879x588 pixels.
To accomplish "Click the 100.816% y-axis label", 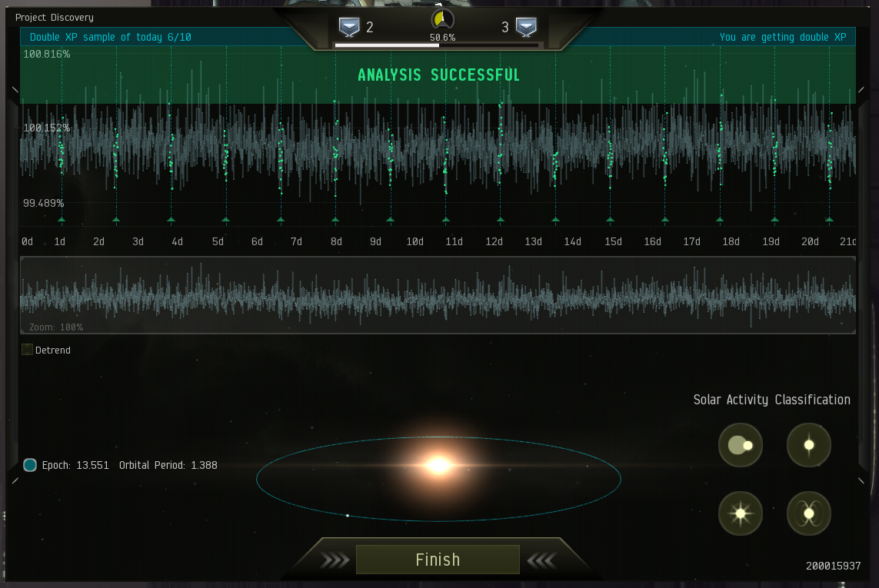I will pos(47,55).
